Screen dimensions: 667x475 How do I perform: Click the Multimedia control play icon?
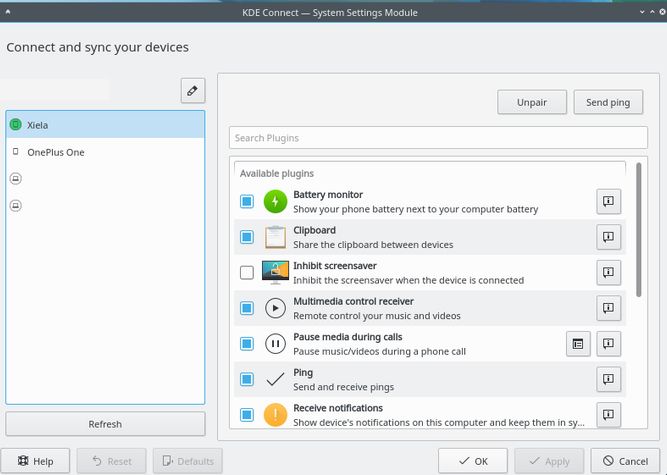275,308
